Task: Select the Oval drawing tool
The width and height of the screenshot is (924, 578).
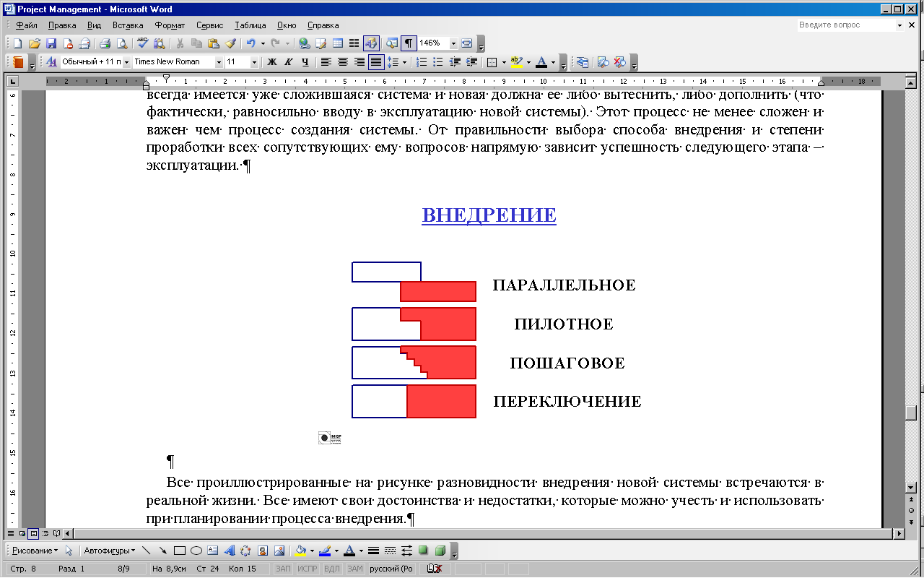Action: pyautogui.click(x=196, y=551)
